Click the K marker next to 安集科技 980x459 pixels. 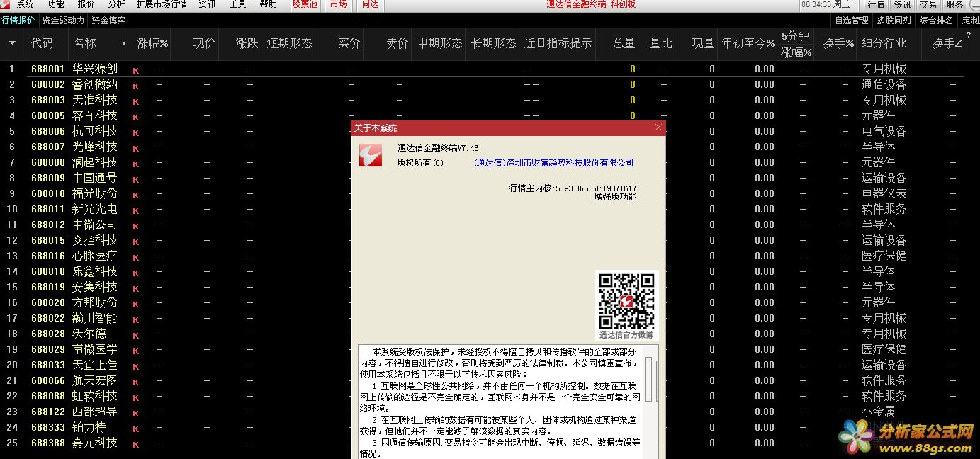pyautogui.click(x=136, y=288)
